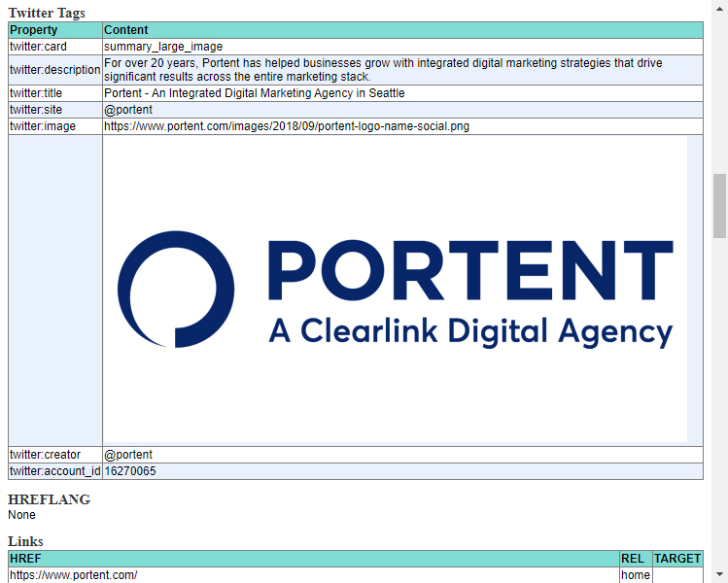Select the 'None' text under HREFLANG
728x583 pixels.
(21, 515)
